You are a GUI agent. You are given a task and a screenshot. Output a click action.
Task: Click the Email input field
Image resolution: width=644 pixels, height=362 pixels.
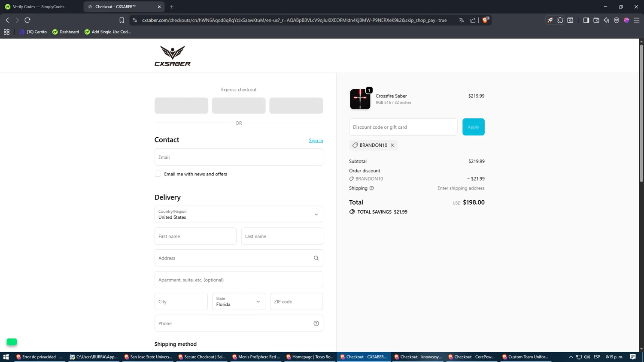[239, 157]
